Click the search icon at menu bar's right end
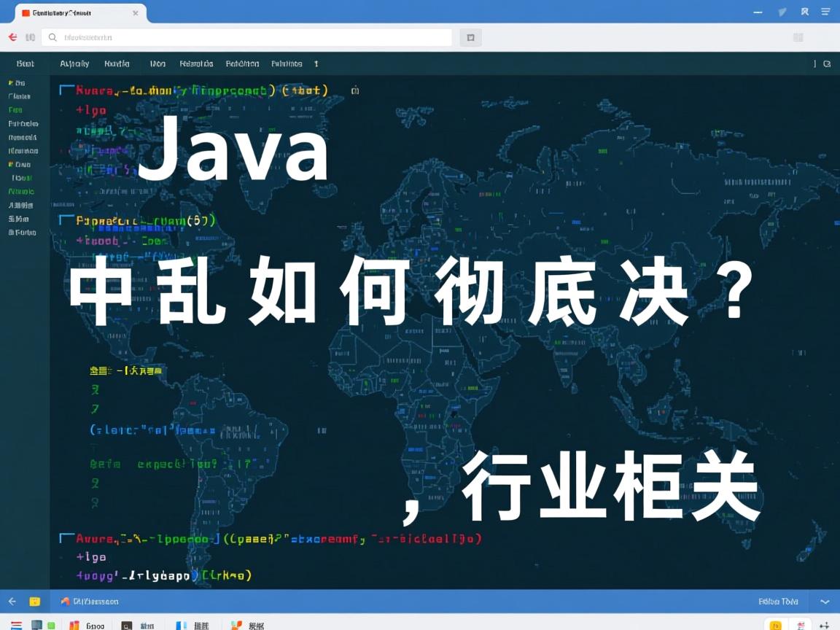The image size is (840, 630). pos(827,64)
